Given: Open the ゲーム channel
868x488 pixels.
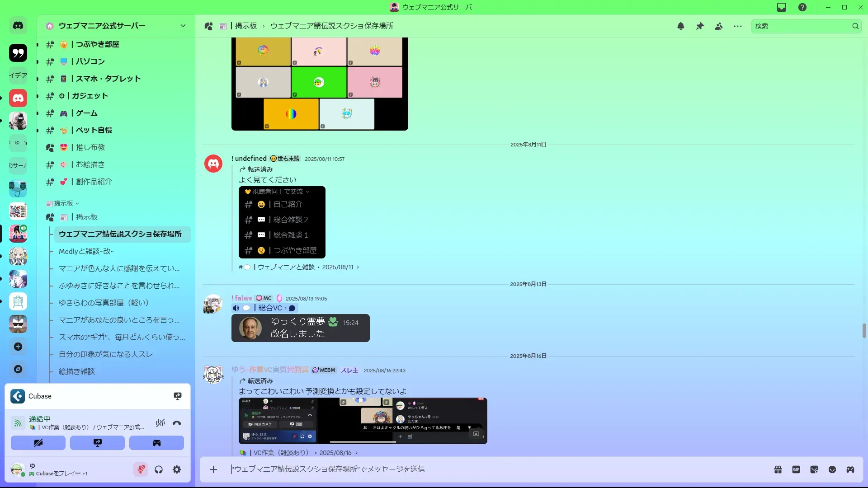Looking at the screenshot, I should (x=86, y=113).
